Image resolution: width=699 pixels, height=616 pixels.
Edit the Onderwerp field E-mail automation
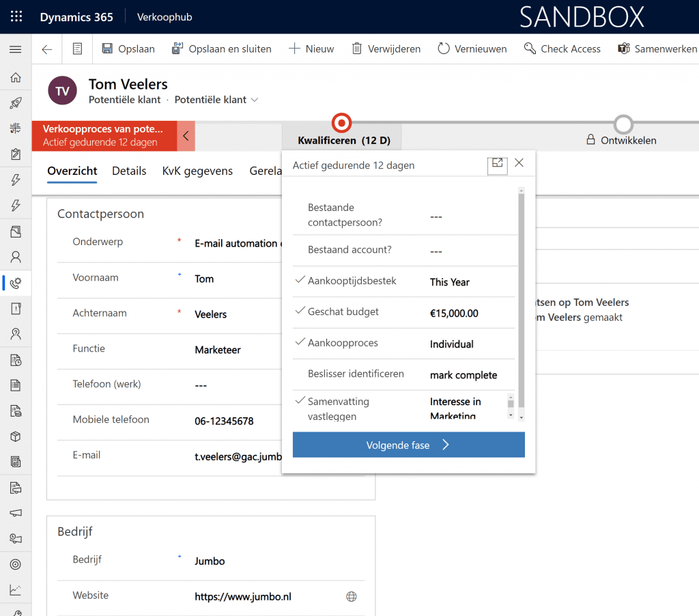pos(238,244)
